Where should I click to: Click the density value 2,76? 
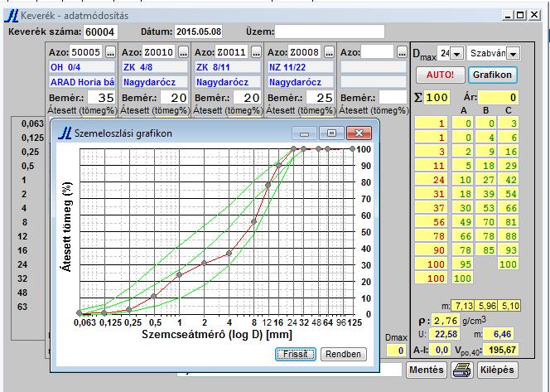(x=446, y=320)
